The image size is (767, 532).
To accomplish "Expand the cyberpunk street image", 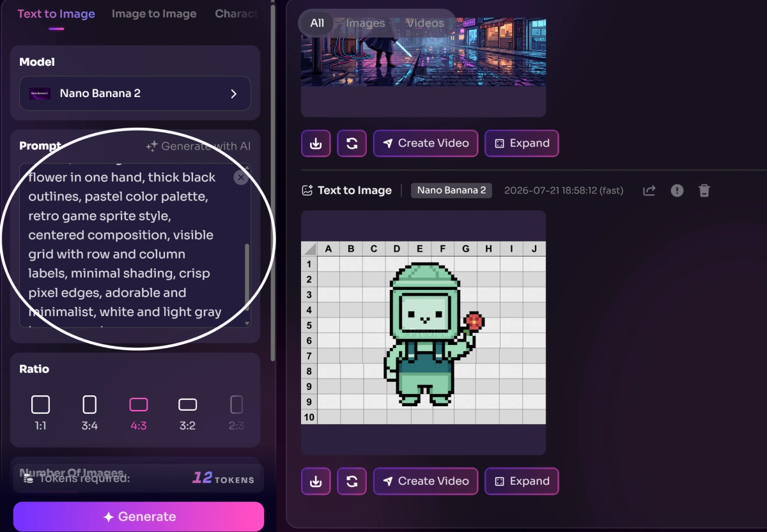I will (x=522, y=144).
